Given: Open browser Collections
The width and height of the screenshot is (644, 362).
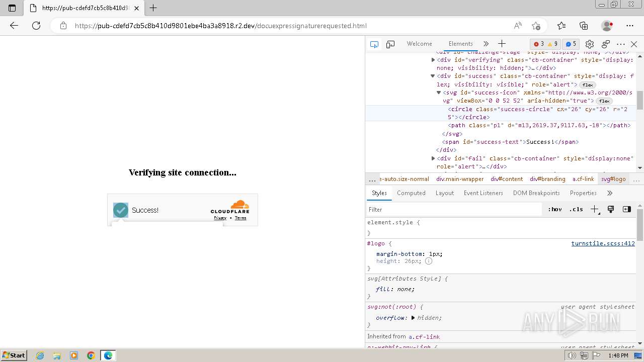Looking at the screenshot, I should coord(584,26).
